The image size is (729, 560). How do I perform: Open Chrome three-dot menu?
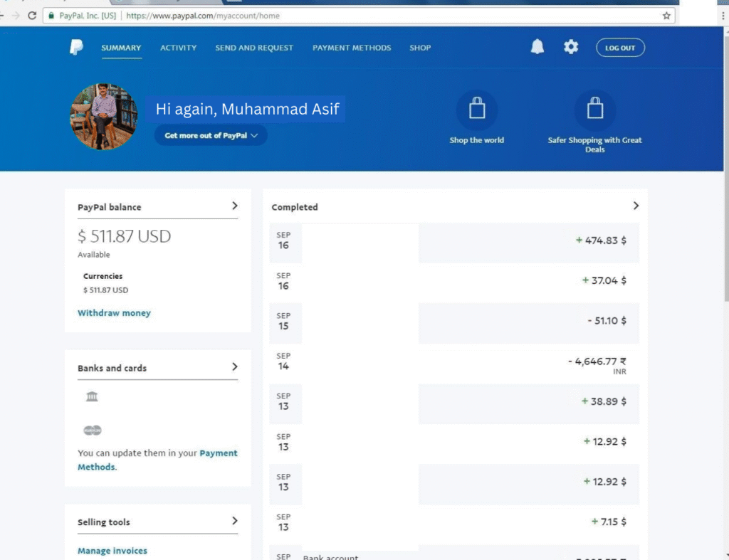tap(723, 16)
